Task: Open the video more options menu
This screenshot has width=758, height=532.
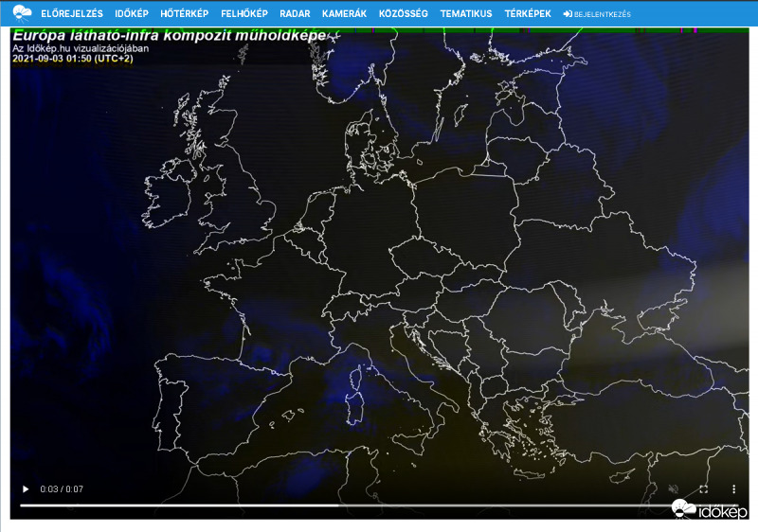Action: 733,489
